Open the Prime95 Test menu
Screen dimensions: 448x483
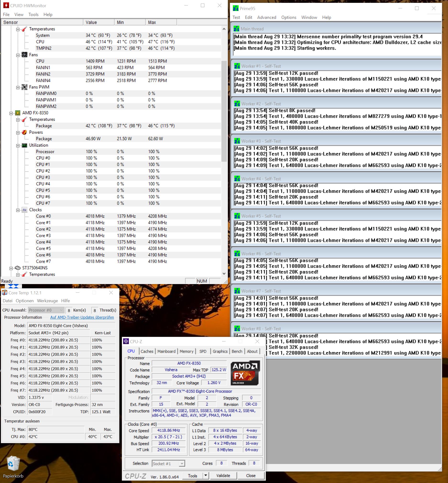[x=236, y=17]
